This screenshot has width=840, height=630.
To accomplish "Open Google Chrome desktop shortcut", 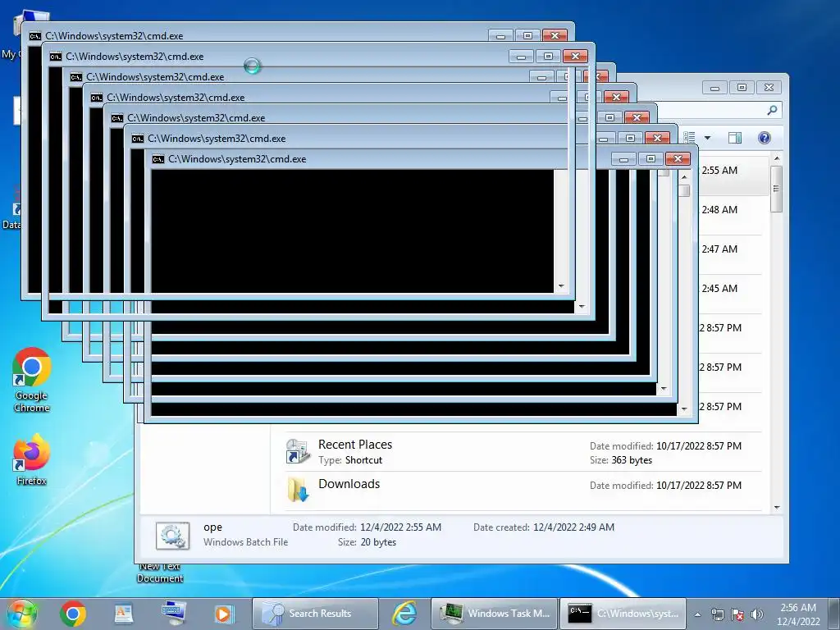I will [32, 381].
